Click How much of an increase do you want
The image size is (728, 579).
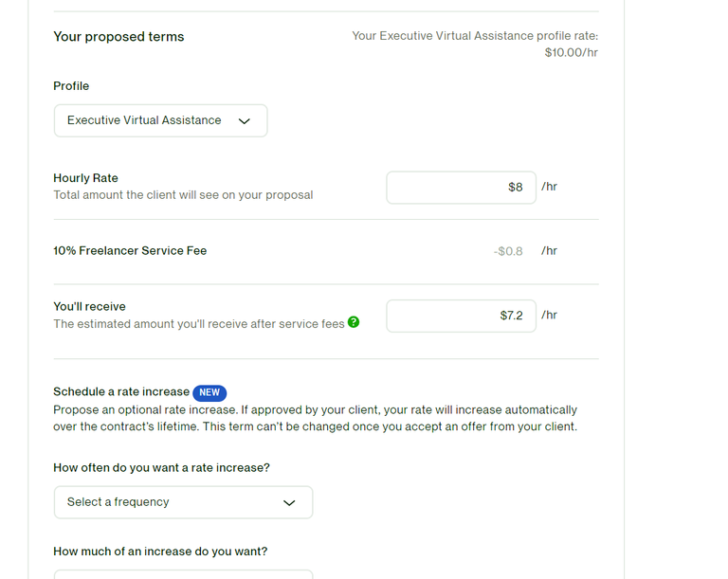160,552
